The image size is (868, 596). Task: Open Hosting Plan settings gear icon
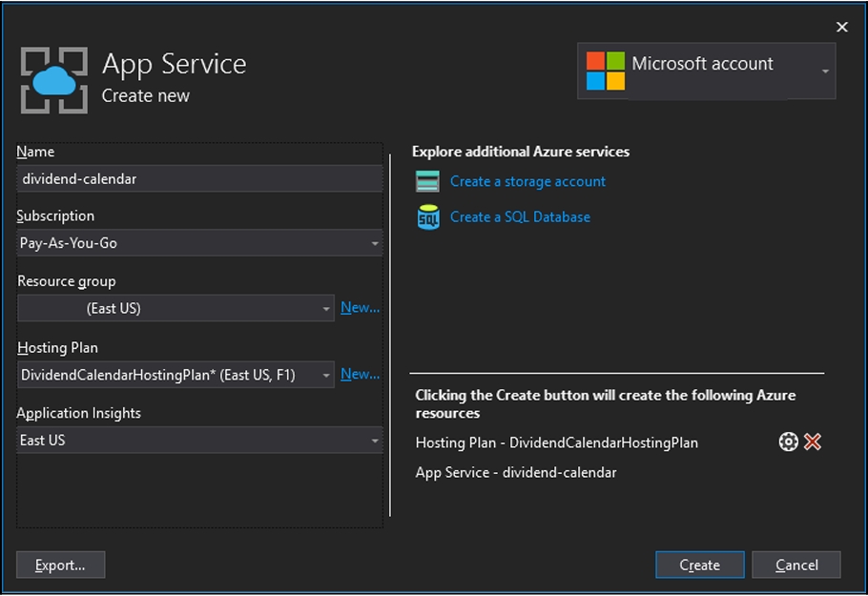(788, 442)
